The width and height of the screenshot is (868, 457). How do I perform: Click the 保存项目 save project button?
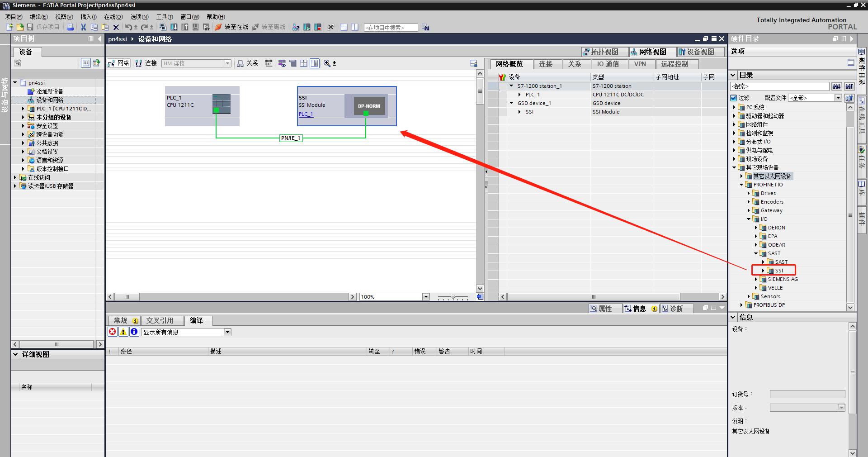pos(43,27)
